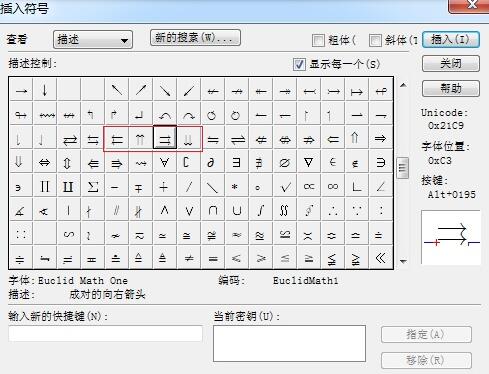Screen dimensions: 489x374
Task: Open 帮助 help button
Action: tap(451, 88)
